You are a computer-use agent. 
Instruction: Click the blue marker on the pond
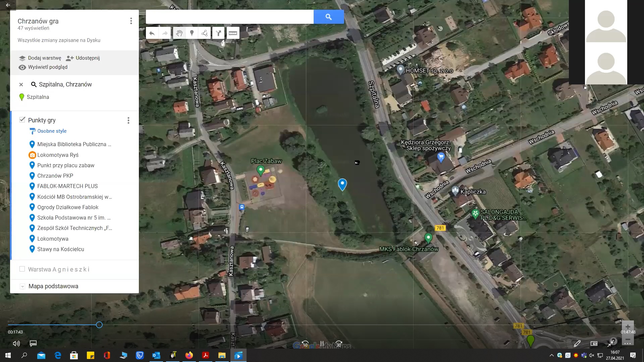[342, 184]
